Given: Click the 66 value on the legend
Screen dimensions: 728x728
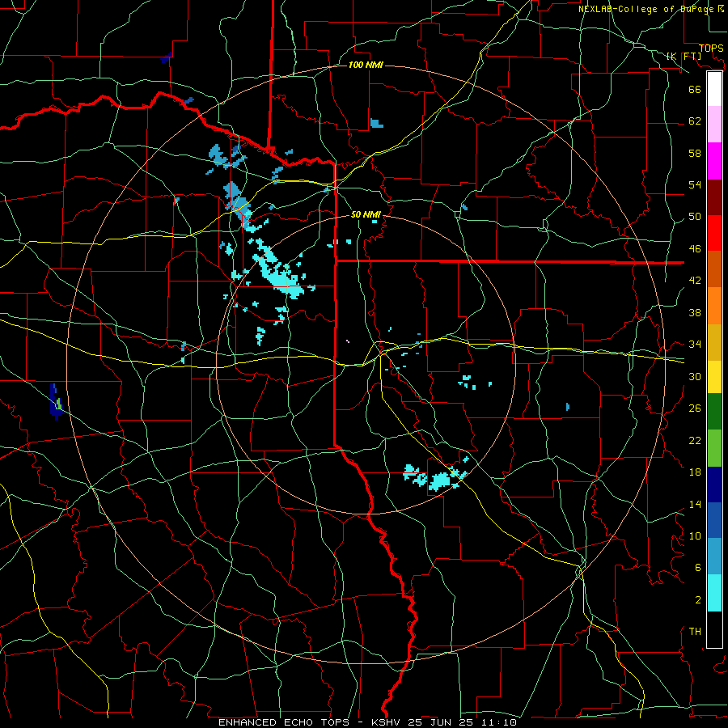Looking at the screenshot, I should (695, 89).
